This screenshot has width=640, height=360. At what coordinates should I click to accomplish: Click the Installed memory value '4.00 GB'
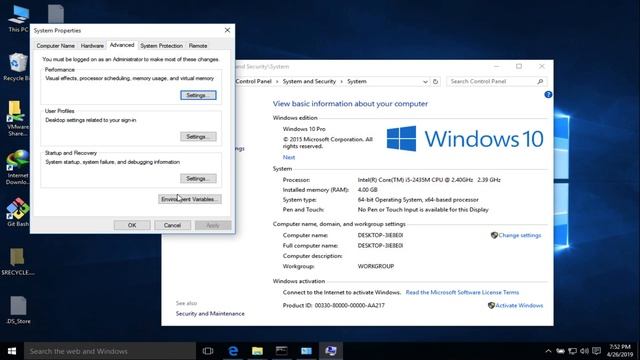(367, 190)
